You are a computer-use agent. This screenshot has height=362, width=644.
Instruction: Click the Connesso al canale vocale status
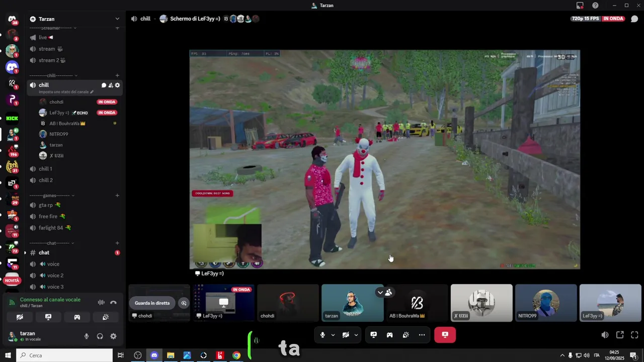tap(50, 300)
